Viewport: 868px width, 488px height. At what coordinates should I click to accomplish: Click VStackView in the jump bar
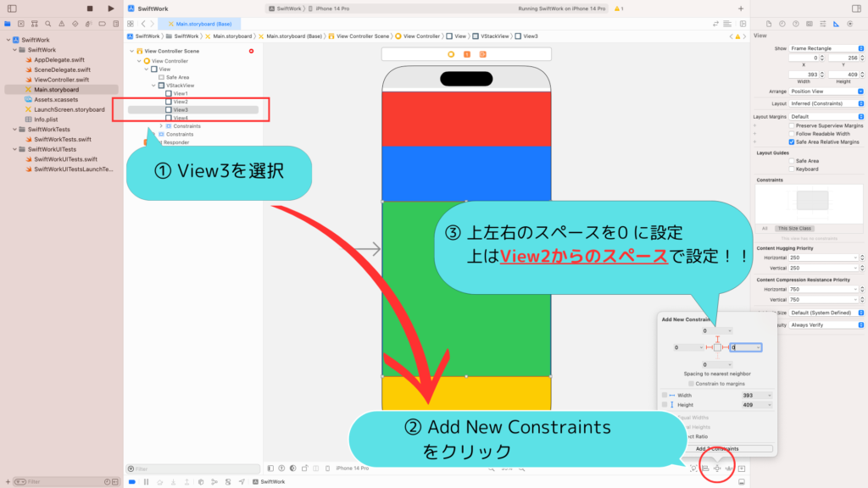pos(491,36)
